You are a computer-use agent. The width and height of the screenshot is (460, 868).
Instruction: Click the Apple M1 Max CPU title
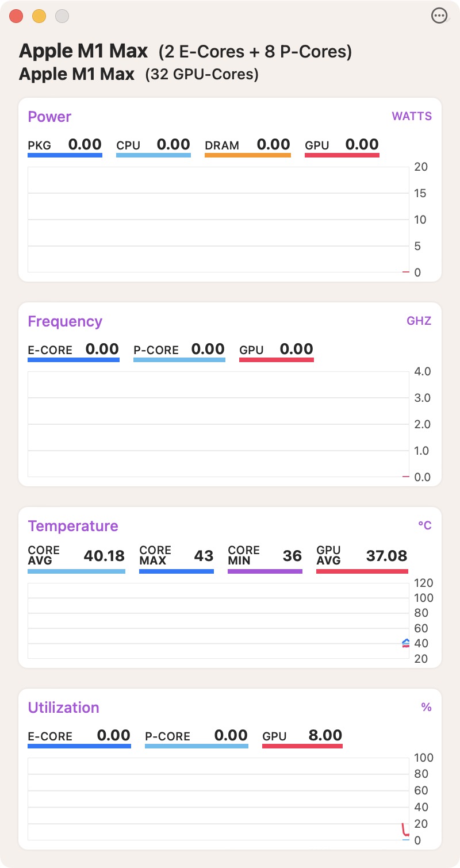(83, 51)
